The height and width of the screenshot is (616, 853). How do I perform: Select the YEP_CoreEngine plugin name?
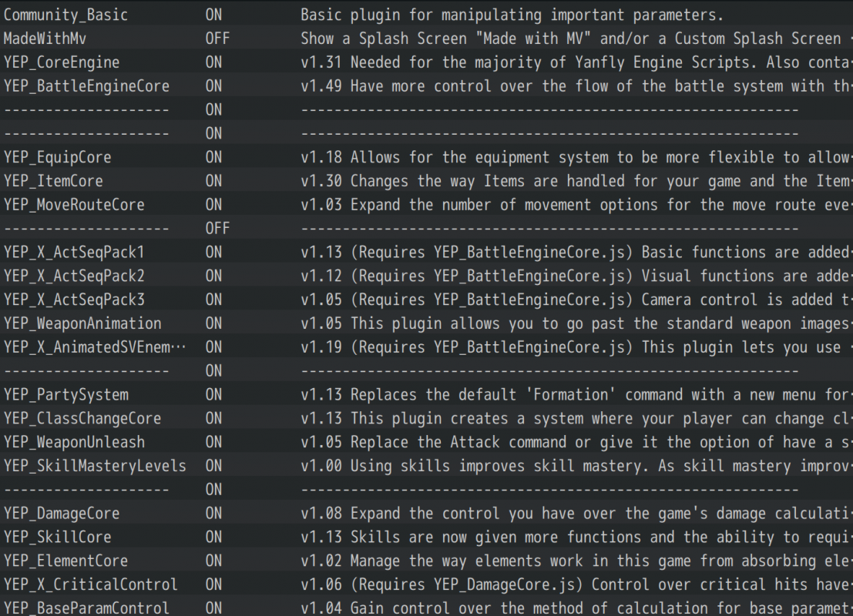coord(62,62)
